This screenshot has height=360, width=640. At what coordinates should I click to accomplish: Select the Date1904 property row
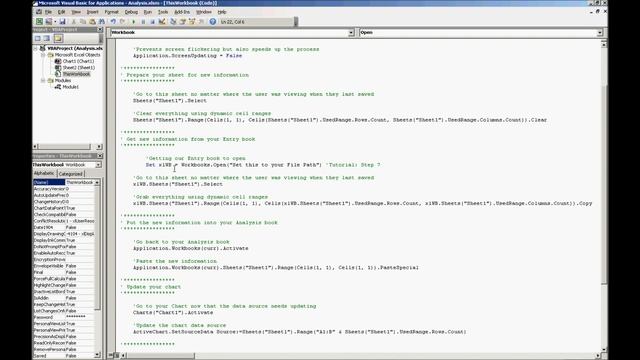click(64, 227)
